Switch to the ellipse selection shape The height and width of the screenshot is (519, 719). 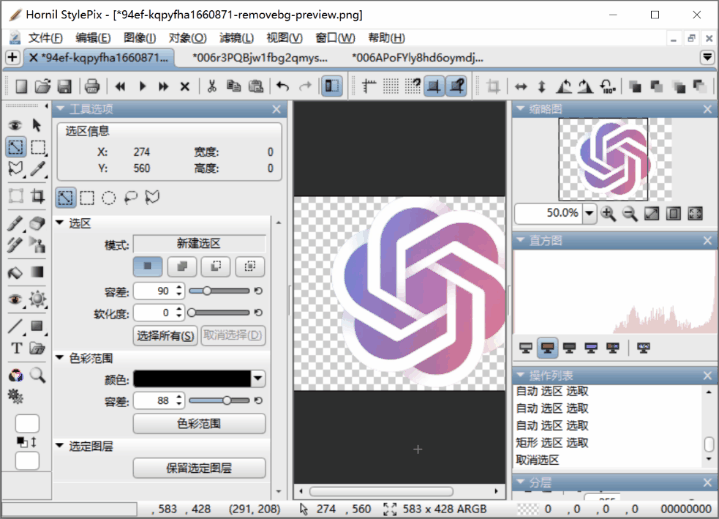click(x=109, y=198)
